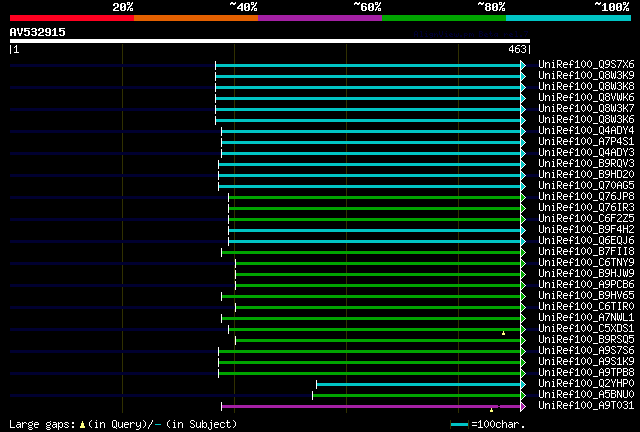This screenshot has width=640, height=432.
Task: Click the cyan Q6EQJ6 alignment bar
Action: 374,241
